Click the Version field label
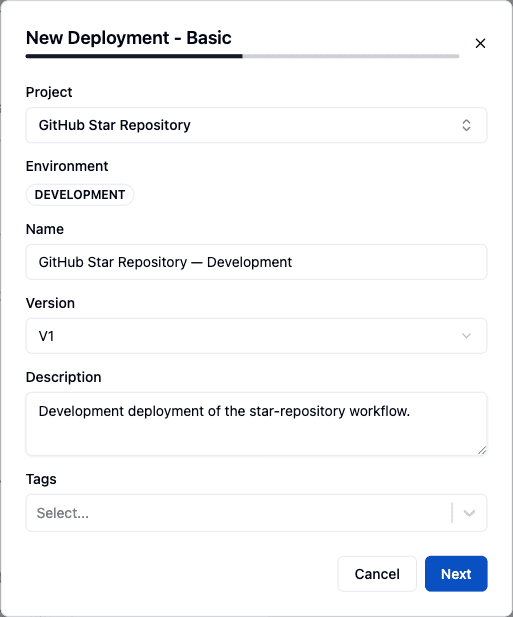Screen dimensions: 513x617 click(x=50, y=303)
